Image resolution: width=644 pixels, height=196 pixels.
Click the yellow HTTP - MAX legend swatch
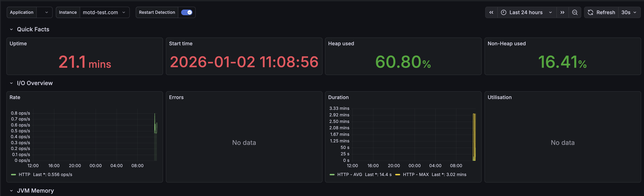[397, 175]
